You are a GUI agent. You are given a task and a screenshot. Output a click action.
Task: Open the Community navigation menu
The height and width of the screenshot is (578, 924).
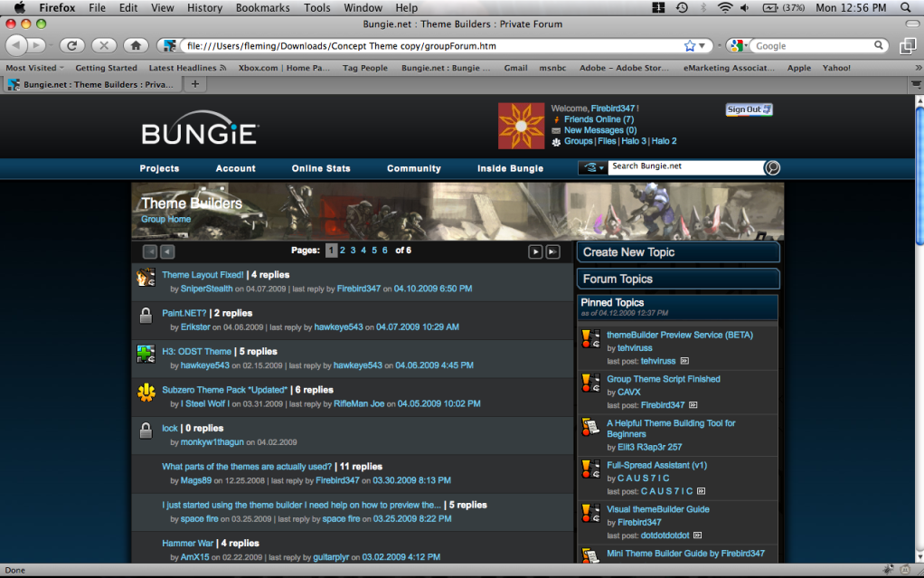pyautogui.click(x=413, y=168)
